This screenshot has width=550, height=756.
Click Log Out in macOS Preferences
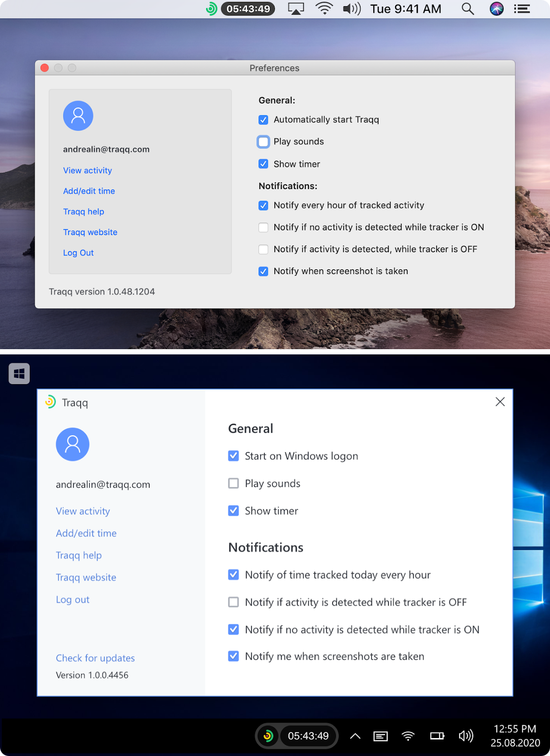click(78, 253)
